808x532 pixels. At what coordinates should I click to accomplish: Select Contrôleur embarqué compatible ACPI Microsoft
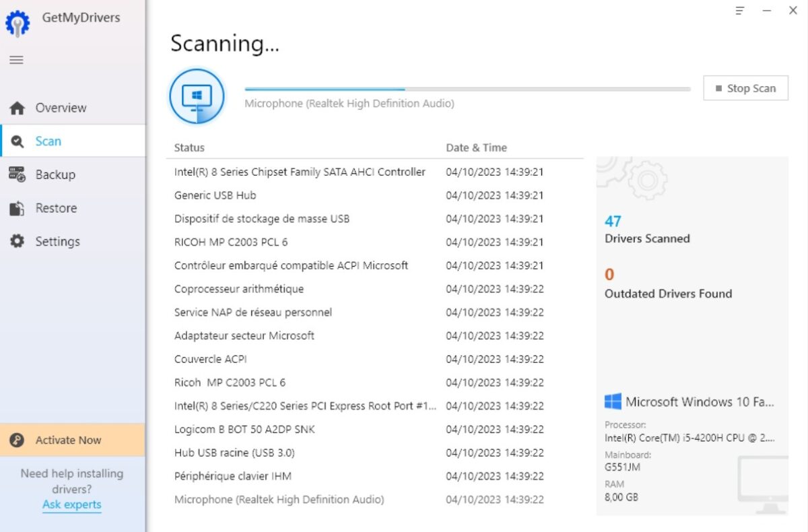[374, 265]
